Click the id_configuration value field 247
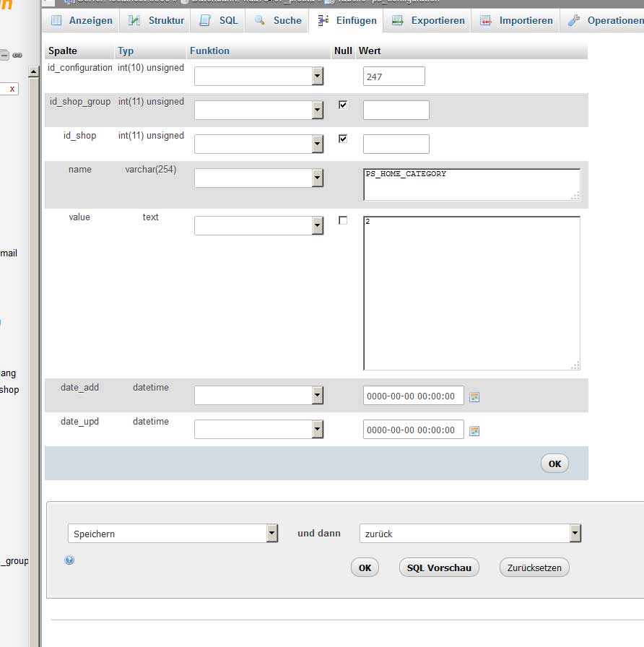The image size is (644, 647). [394, 77]
